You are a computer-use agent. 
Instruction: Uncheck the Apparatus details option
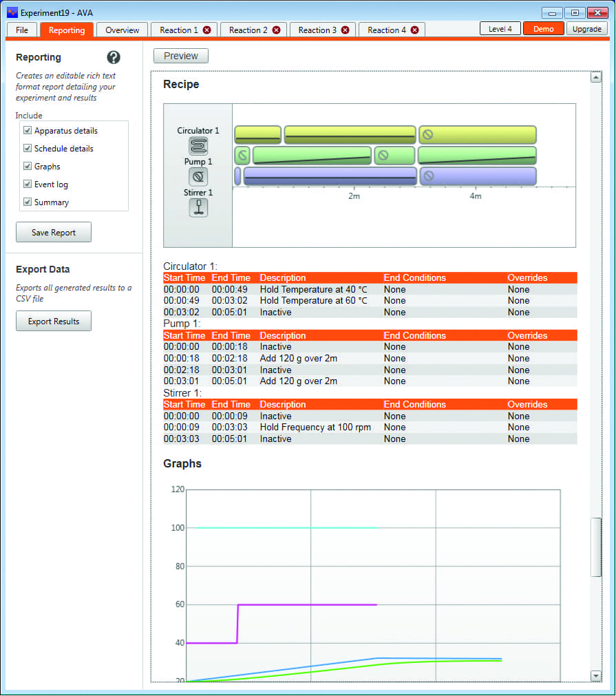28,131
